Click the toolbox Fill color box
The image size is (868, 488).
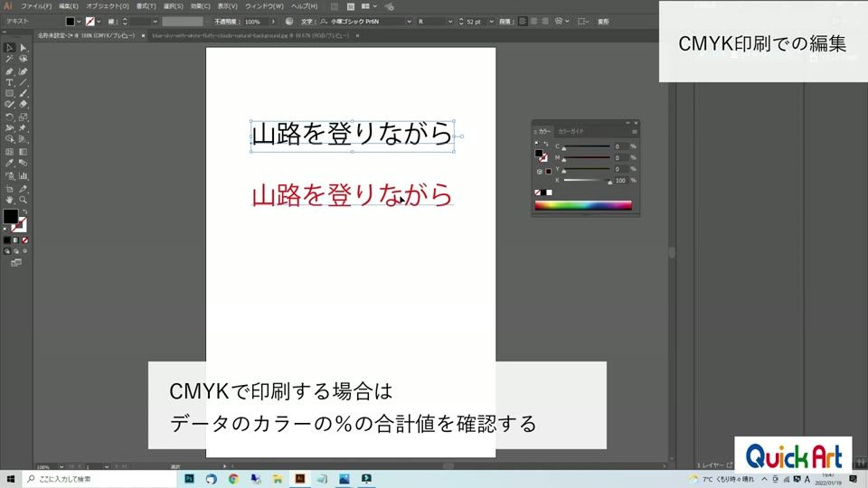[11, 216]
